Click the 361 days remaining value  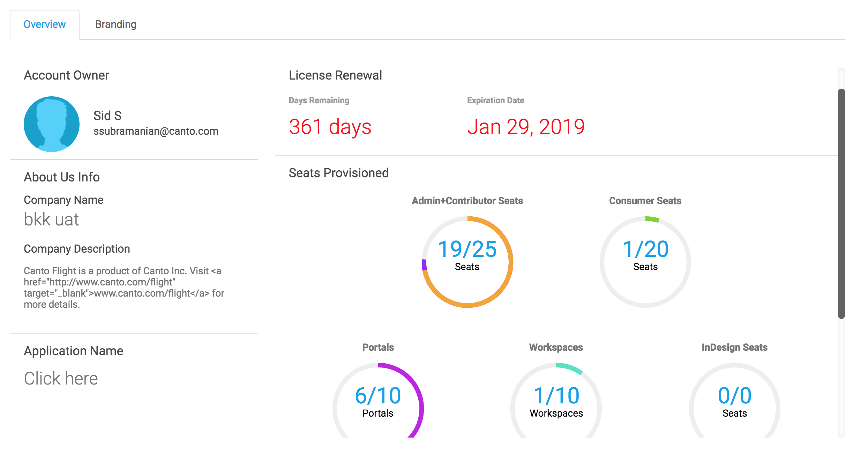330,127
